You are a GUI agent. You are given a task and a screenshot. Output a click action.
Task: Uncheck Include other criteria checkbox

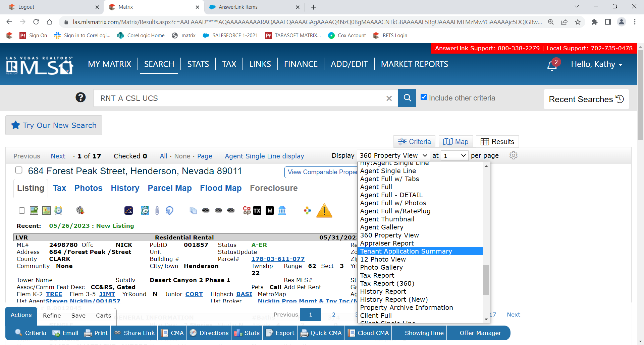coord(424,97)
